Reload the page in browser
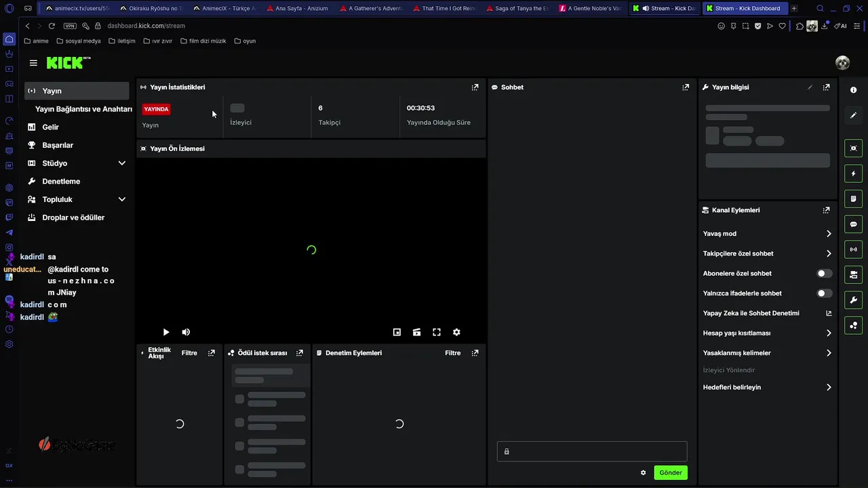 (52, 26)
